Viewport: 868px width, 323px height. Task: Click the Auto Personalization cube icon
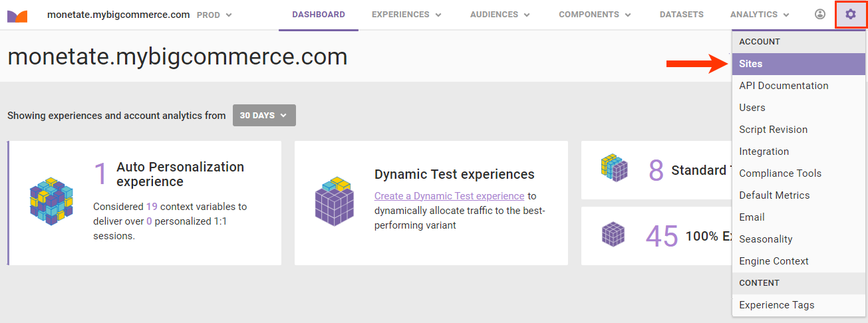tap(50, 200)
